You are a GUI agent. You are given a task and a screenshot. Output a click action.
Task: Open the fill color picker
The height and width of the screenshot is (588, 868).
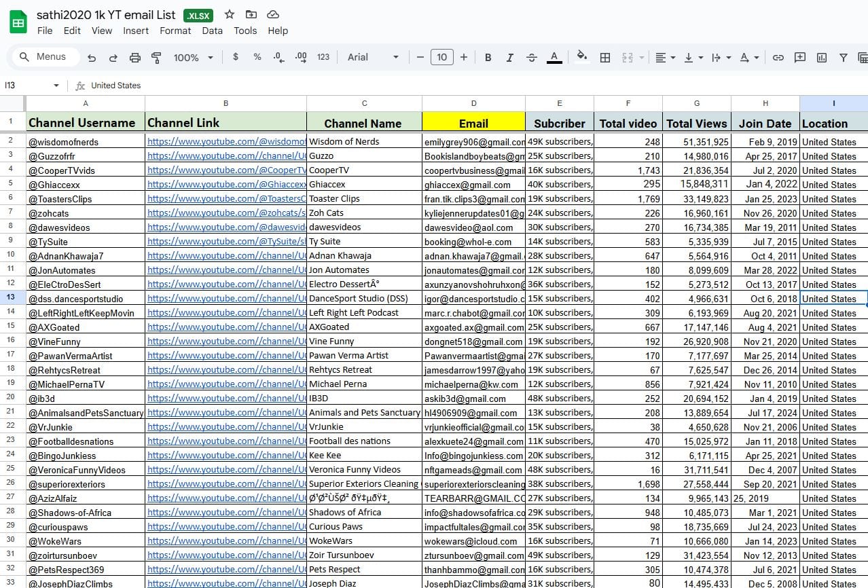(x=581, y=58)
